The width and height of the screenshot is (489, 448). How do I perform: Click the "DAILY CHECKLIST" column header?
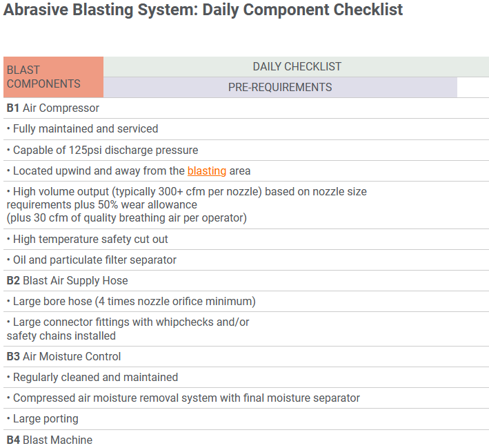[x=297, y=66]
